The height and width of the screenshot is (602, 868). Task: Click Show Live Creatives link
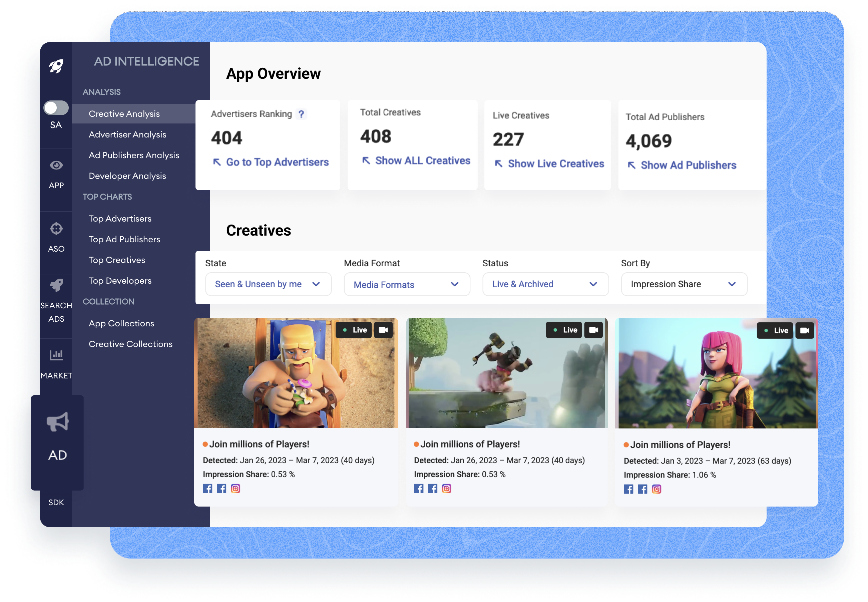[x=549, y=164]
